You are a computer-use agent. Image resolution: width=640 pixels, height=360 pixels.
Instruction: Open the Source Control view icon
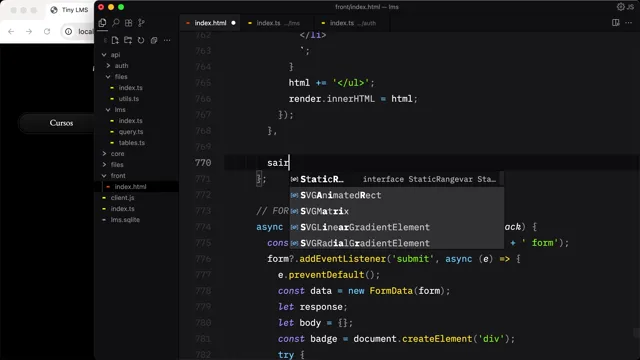click(141, 23)
